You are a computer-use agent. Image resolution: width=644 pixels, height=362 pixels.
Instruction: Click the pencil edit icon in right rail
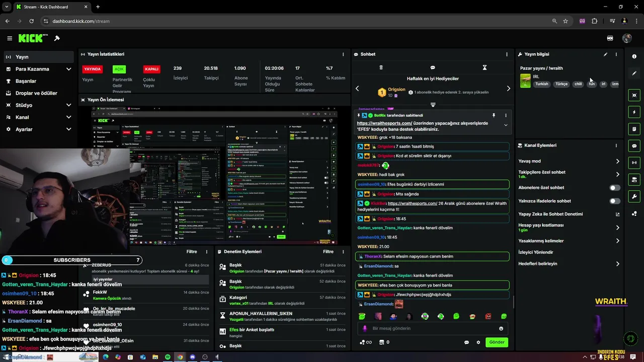click(634, 73)
